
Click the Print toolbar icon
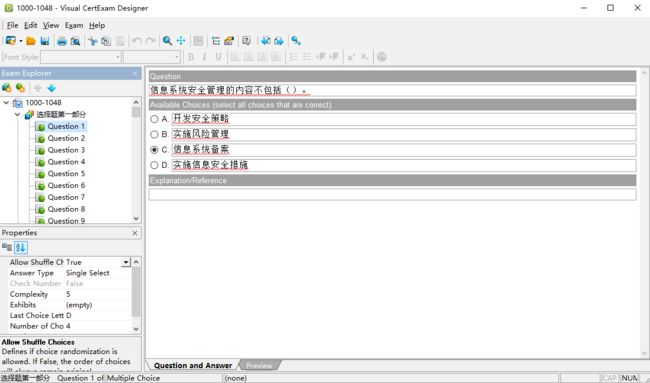[x=62, y=41]
